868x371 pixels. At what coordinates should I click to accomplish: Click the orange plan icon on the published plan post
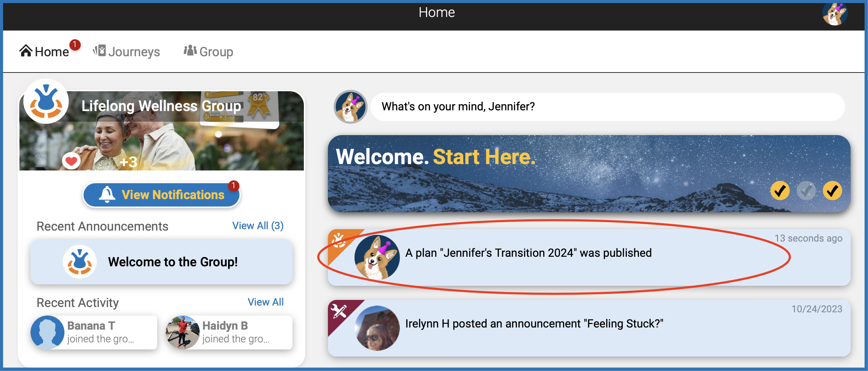pyautogui.click(x=338, y=240)
